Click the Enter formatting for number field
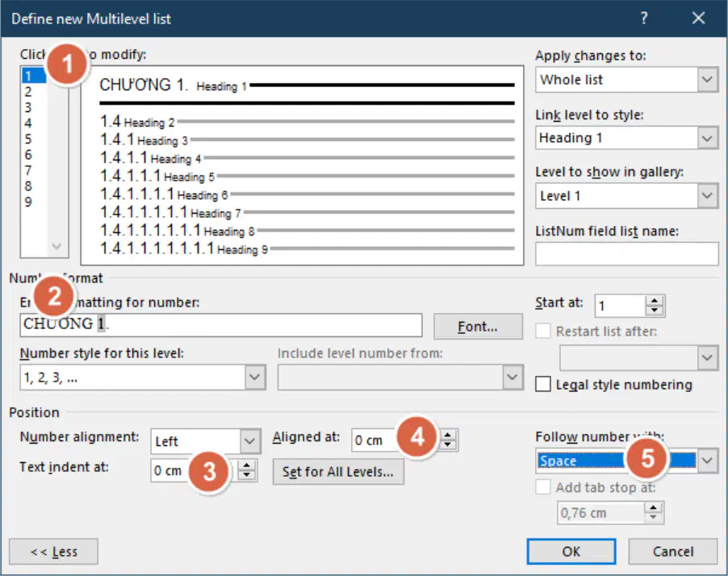 point(221,324)
